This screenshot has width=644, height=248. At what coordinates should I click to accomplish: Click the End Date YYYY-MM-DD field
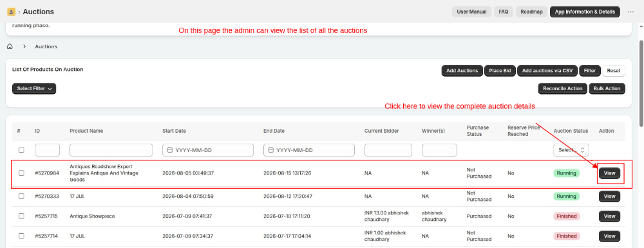[x=309, y=150]
